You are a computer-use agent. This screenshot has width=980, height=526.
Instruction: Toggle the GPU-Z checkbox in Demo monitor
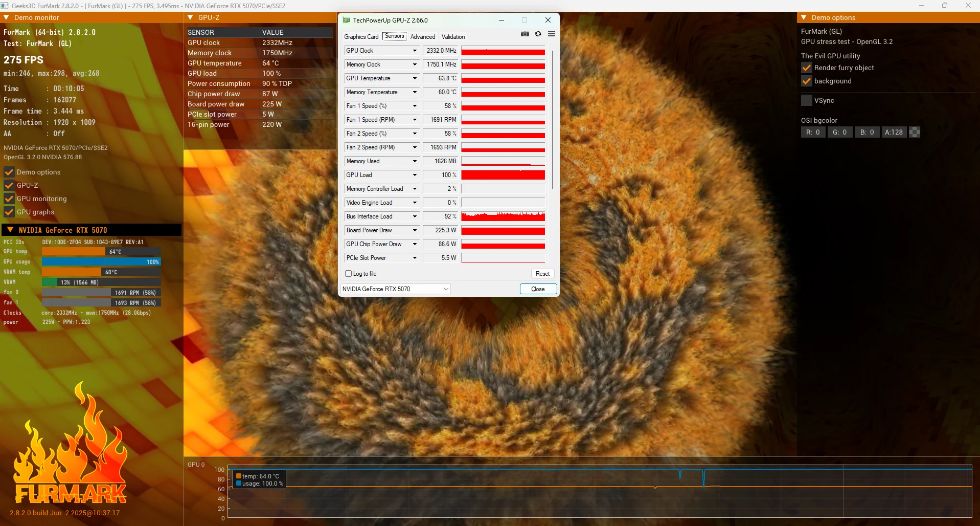(x=9, y=185)
